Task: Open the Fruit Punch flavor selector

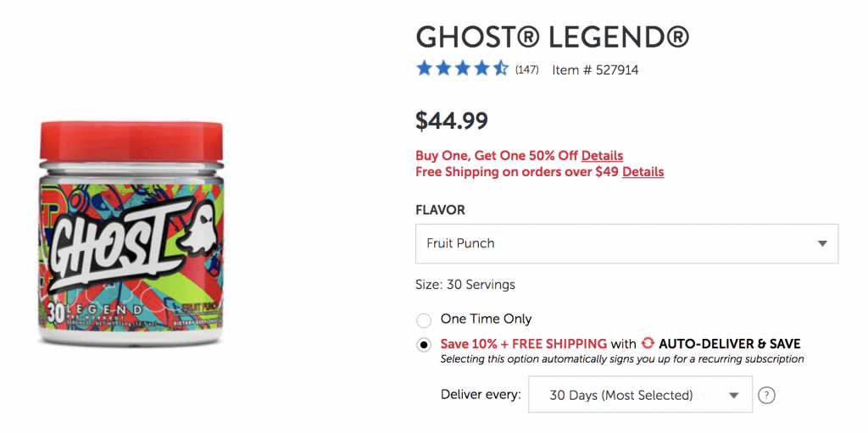Action: coord(626,244)
